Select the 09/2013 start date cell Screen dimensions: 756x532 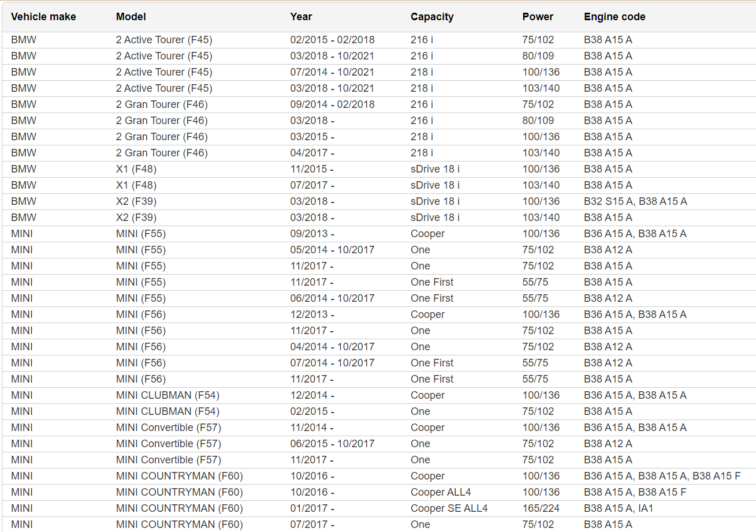coord(312,234)
